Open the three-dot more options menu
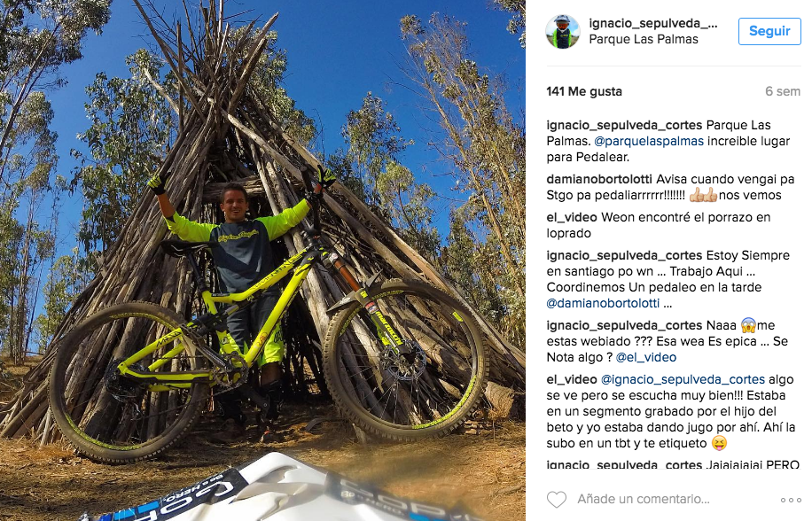The width and height of the screenshot is (812, 521). pyautogui.click(x=791, y=500)
